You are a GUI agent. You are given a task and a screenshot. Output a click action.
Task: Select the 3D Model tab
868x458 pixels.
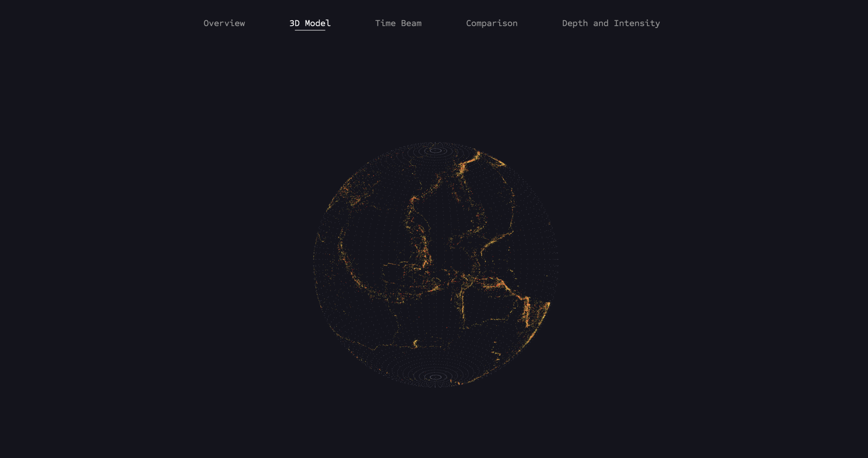[310, 23]
